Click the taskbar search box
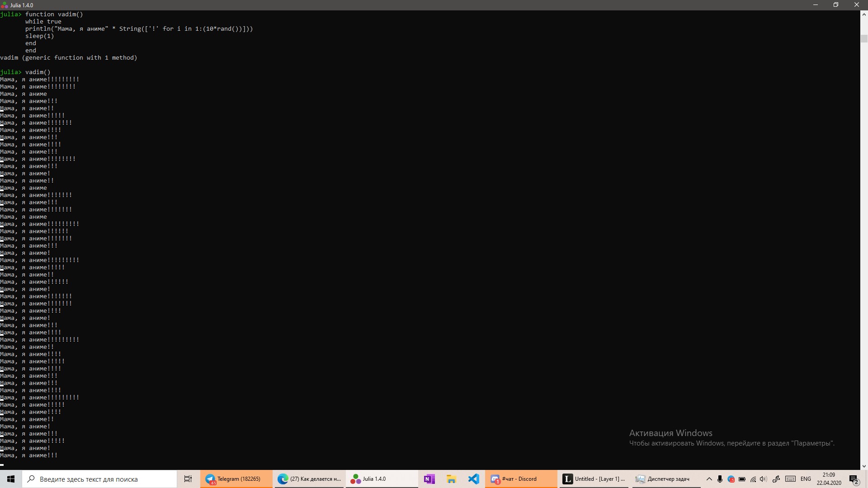The width and height of the screenshot is (868, 488). [x=99, y=479]
